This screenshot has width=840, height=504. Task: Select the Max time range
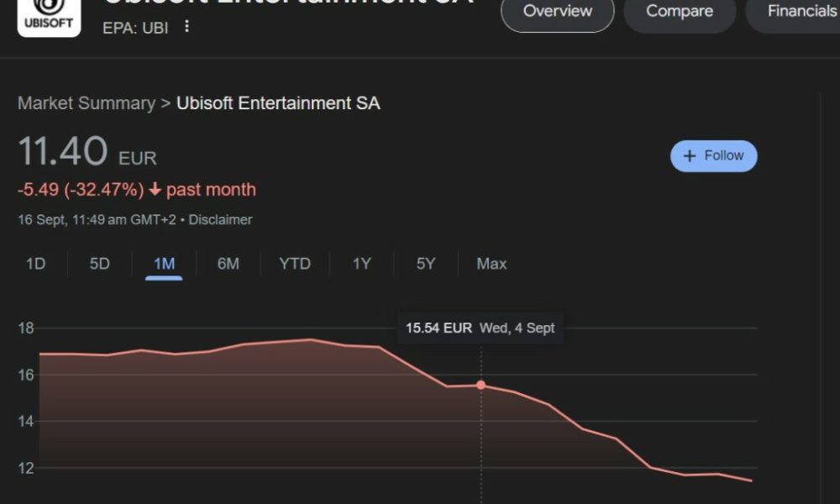[491, 264]
